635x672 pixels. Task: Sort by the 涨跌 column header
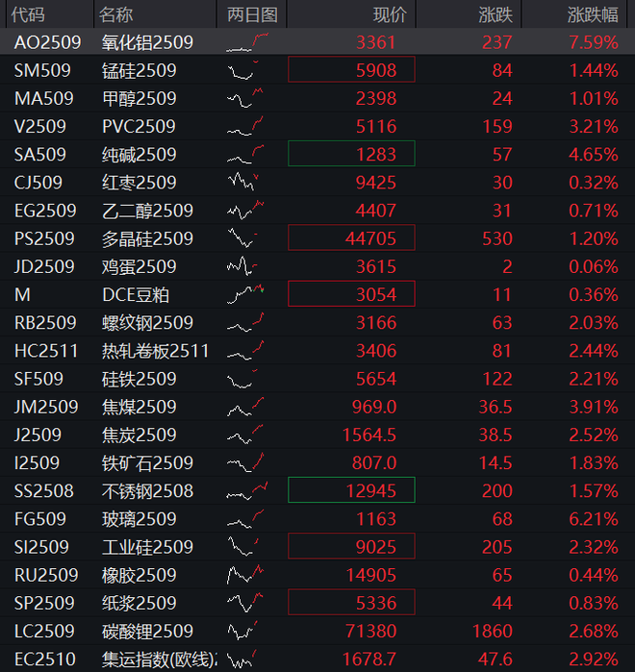point(495,14)
